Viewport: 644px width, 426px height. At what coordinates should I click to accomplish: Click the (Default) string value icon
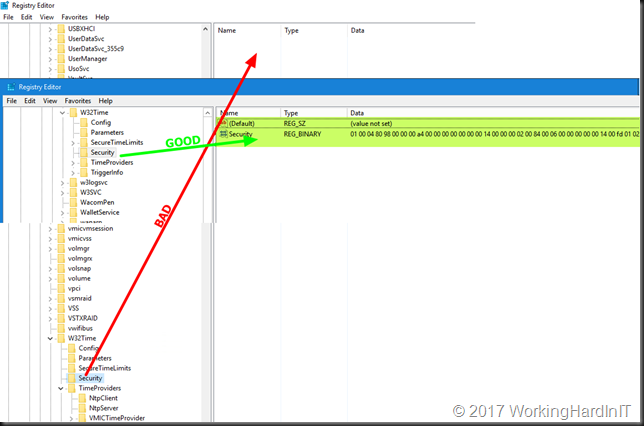click(x=223, y=123)
